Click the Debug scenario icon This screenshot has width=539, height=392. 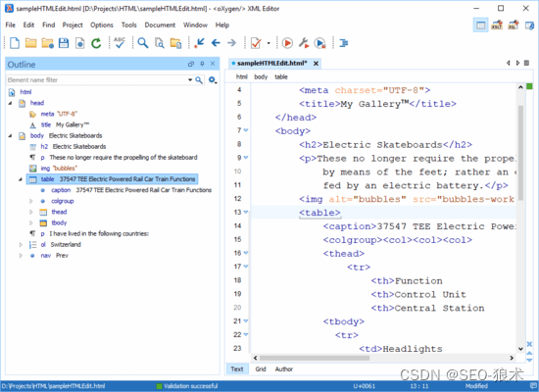tap(320, 43)
